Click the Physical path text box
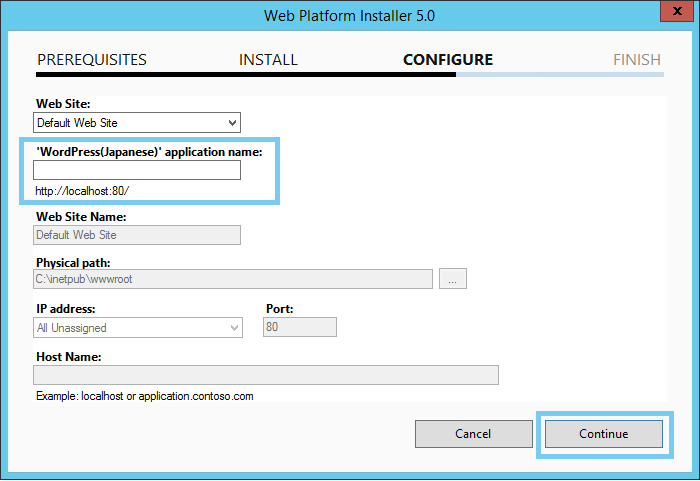The image size is (700, 481). (233, 279)
